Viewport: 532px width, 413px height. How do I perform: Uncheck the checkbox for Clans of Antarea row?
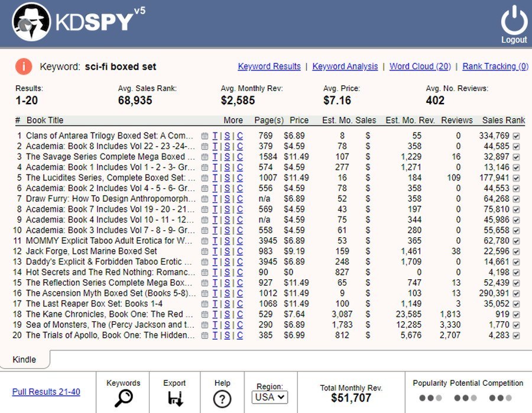click(517, 136)
